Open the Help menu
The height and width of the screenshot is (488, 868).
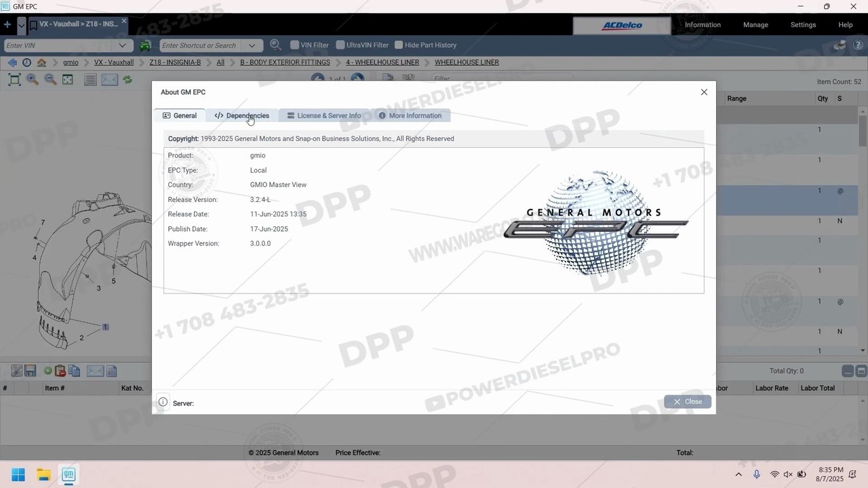(x=845, y=25)
